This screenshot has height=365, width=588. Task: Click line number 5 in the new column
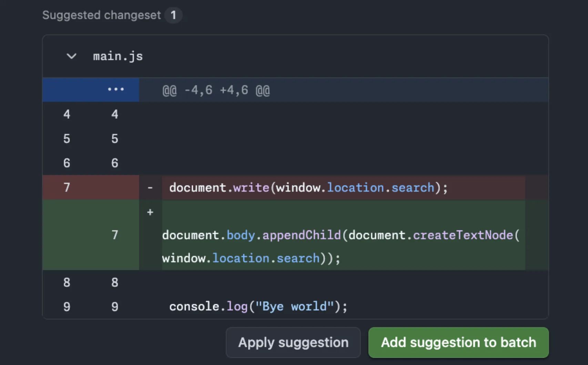point(115,138)
